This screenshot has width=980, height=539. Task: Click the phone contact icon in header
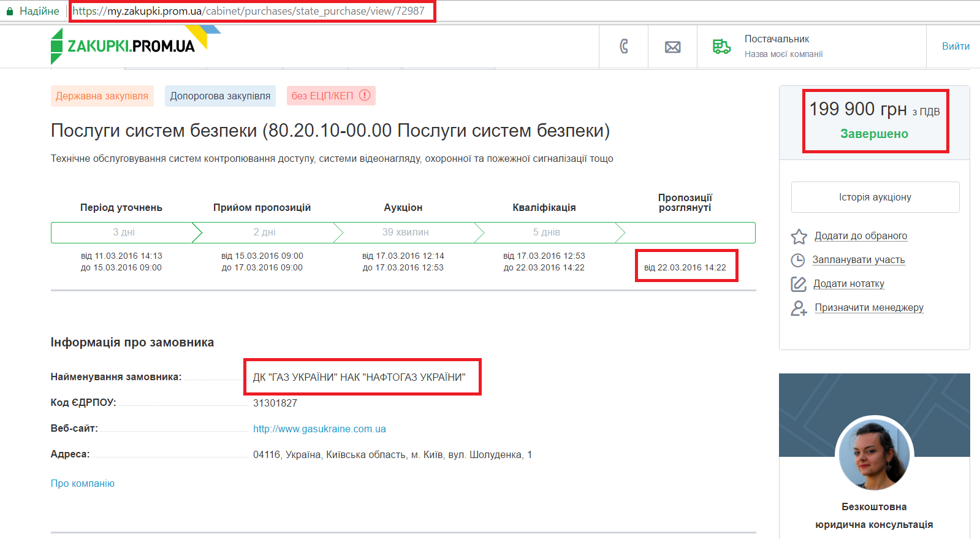pyautogui.click(x=624, y=47)
